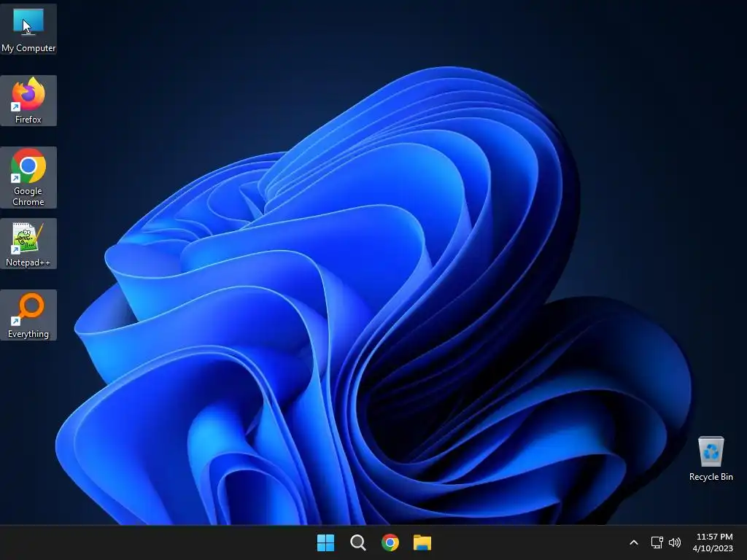Select the Everything search shortcut
This screenshot has height=560, width=747.
click(x=28, y=315)
